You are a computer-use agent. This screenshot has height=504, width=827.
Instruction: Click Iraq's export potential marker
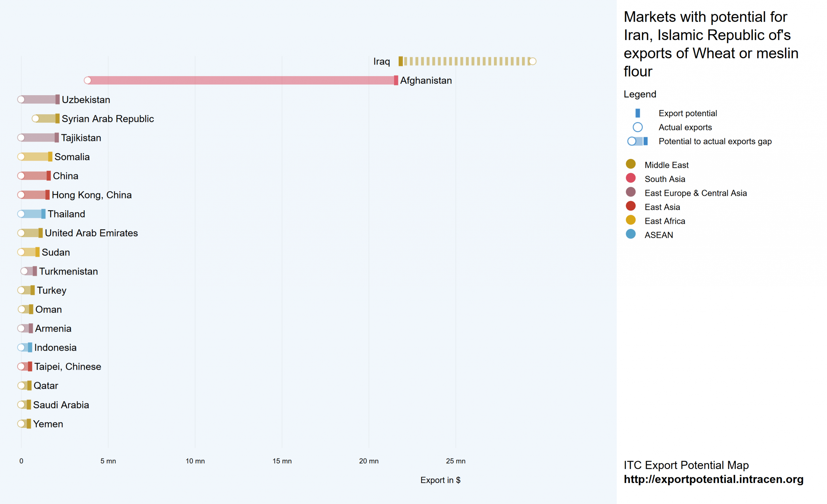pos(400,61)
